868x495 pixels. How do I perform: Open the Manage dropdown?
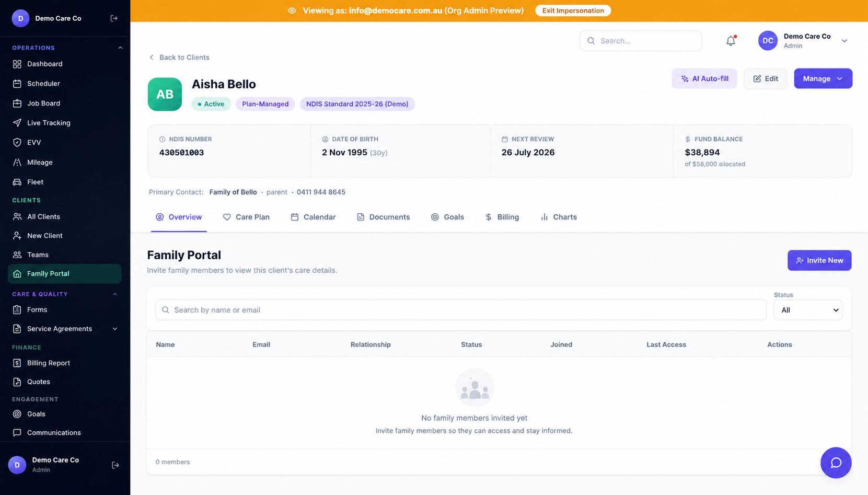(x=823, y=78)
